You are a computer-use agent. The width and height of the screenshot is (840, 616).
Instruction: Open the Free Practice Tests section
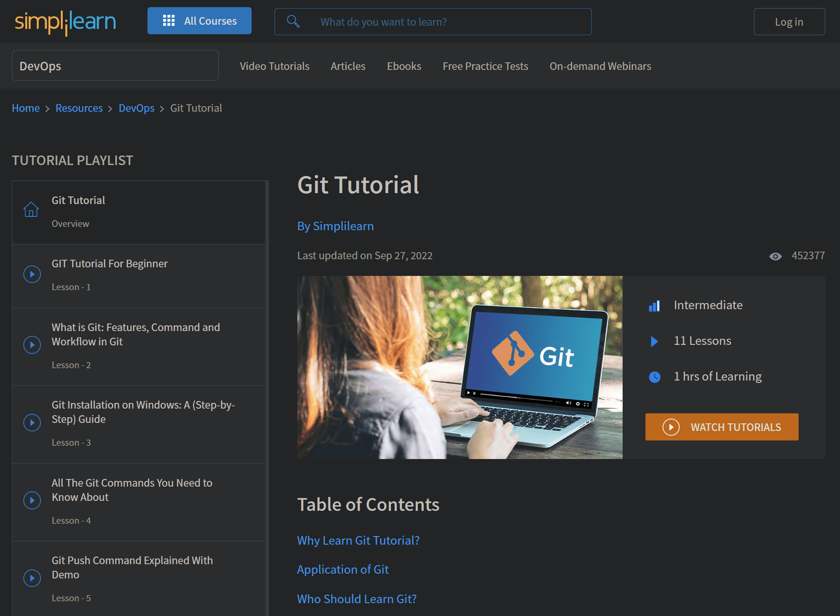pos(485,66)
